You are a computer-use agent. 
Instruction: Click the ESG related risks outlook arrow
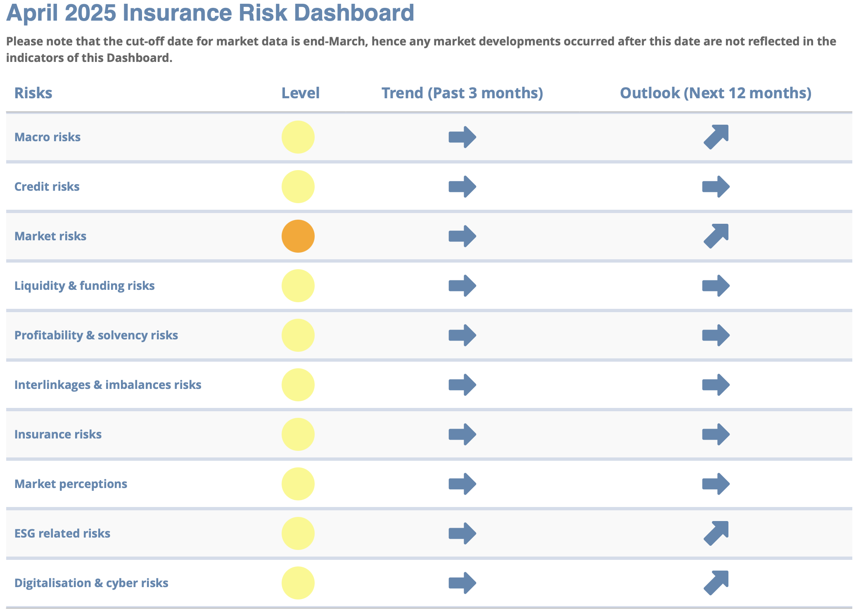[716, 533]
